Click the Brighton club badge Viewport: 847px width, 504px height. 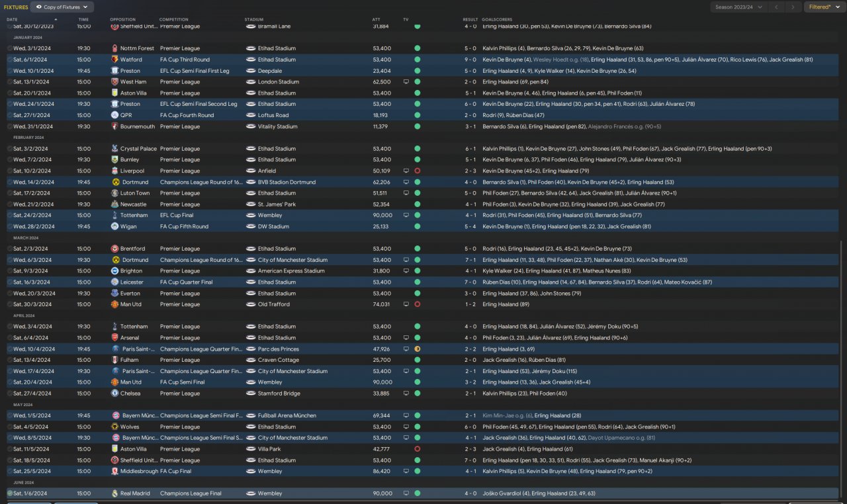(x=115, y=271)
